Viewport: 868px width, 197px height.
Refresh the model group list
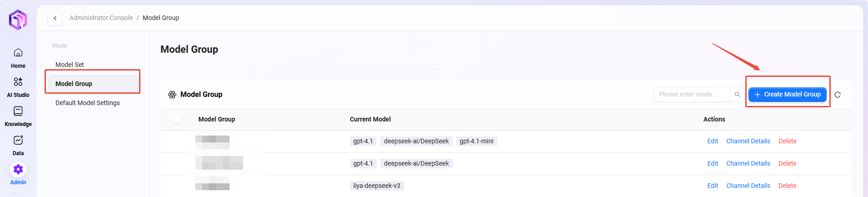pos(838,95)
